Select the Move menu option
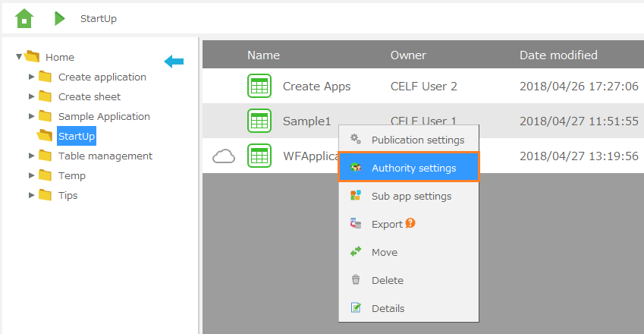This screenshot has width=644, height=334. [x=384, y=252]
